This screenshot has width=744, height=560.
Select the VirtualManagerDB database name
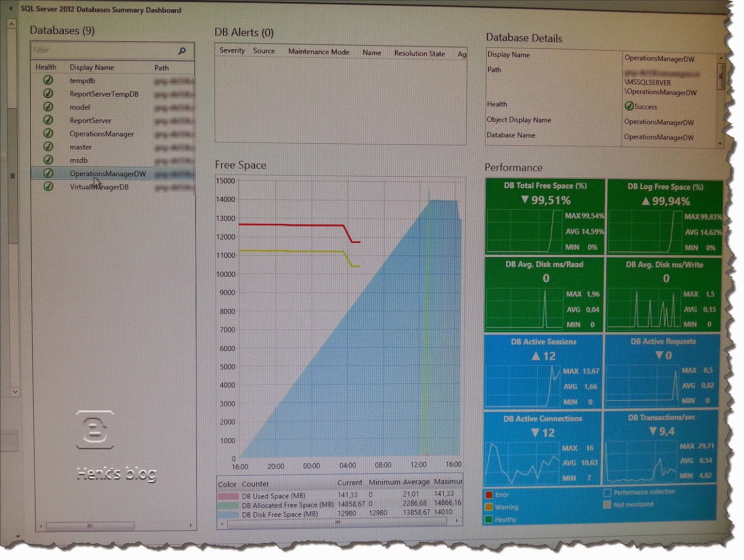(x=99, y=187)
